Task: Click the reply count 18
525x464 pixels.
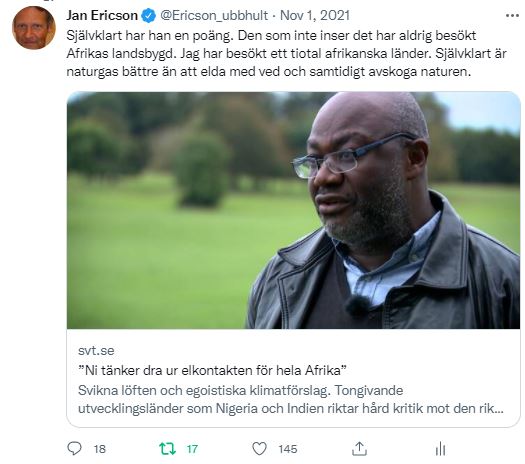Action: coord(99,449)
